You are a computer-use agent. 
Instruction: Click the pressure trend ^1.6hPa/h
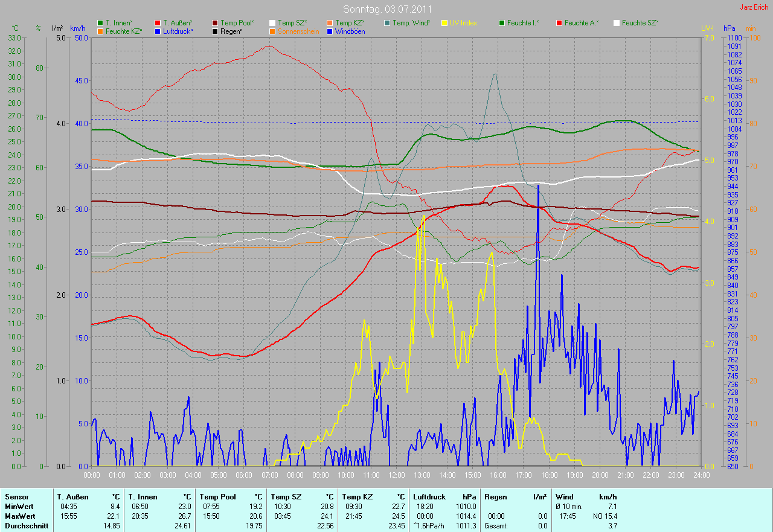(x=428, y=526)
